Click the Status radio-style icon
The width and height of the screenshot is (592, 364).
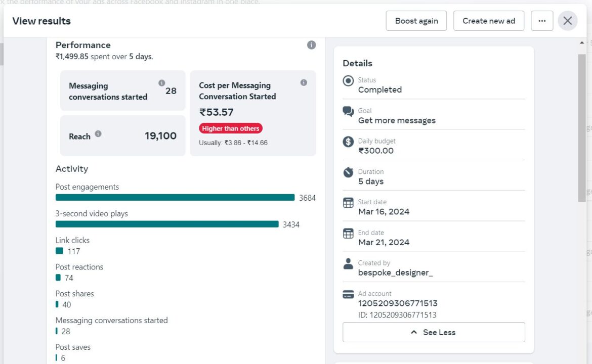(348, 81)
